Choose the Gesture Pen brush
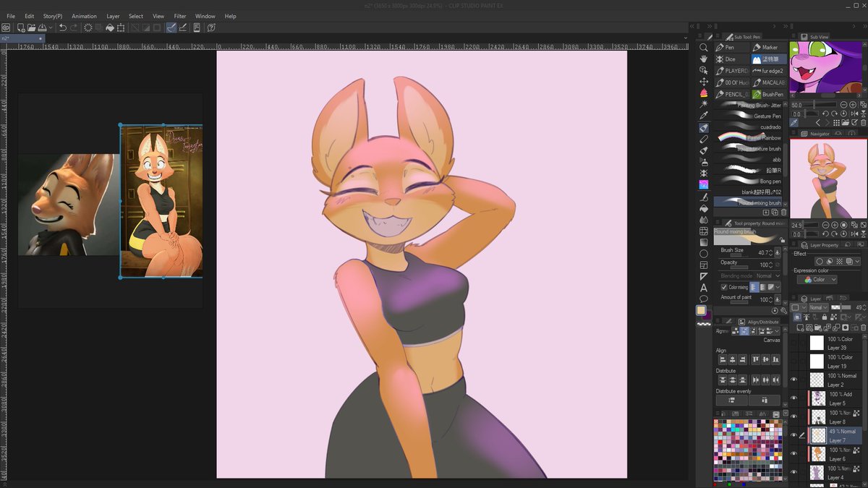Viewport: 868px width, 488px height. 749,116
